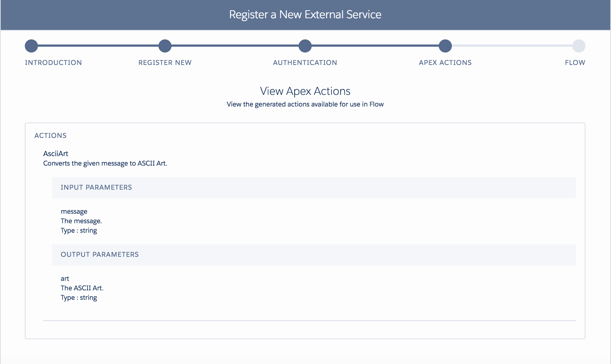Click the INPUT PARAMETERS section header
Image resolution: width=611 pixels, height=364 pixels.
click(96, 187)
